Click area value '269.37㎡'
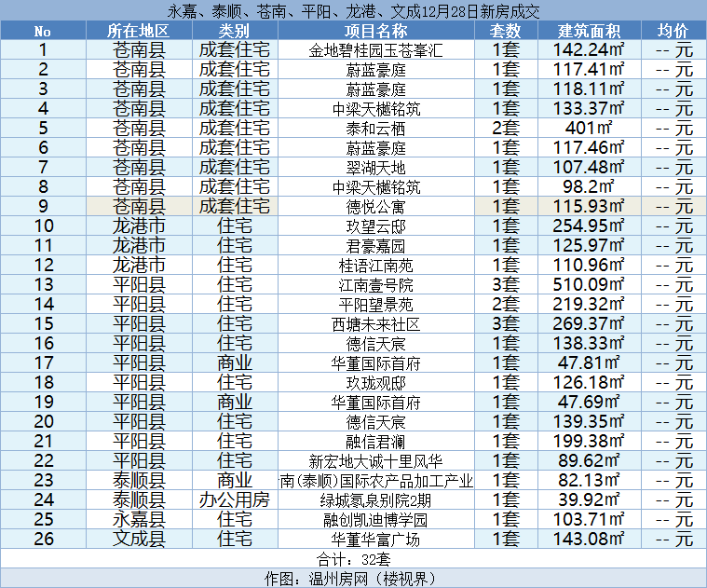This screenshot has width=707, height=588. pos(589,323)
